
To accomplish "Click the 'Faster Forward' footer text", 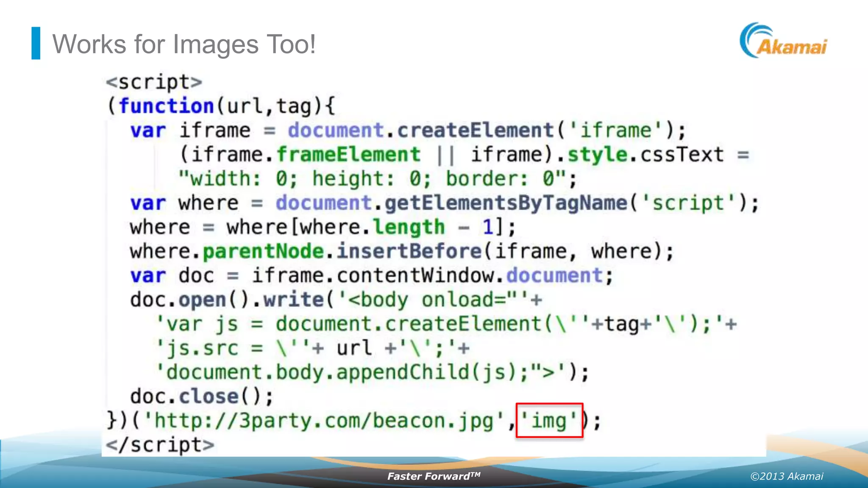I will pos(434,476).
